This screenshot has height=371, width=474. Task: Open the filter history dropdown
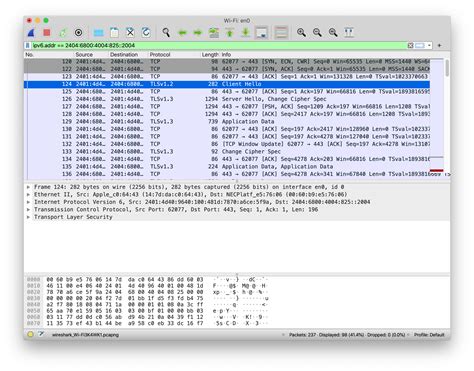429,45
